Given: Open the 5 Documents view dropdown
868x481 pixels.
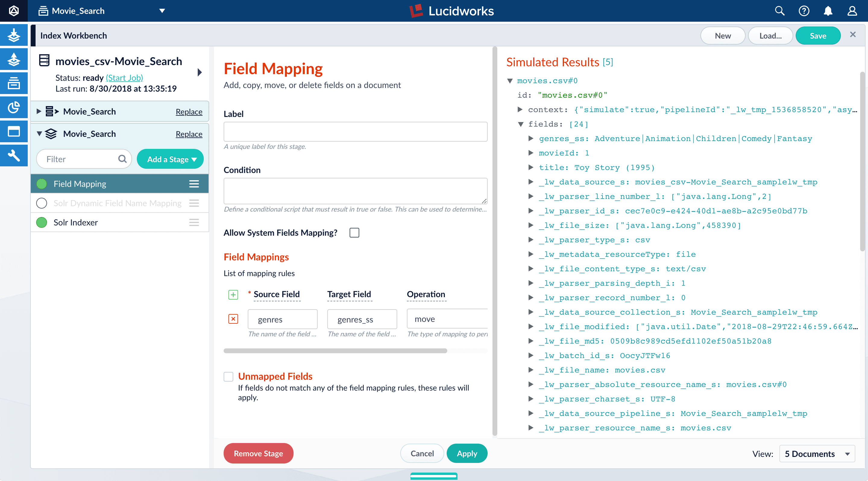Looking at the screenshot, I should [x=817, y=454].
